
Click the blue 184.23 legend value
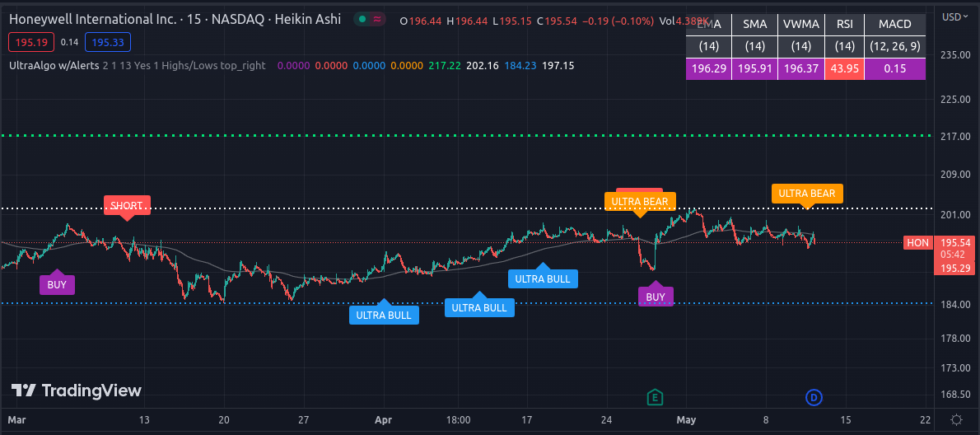(520, 66)
